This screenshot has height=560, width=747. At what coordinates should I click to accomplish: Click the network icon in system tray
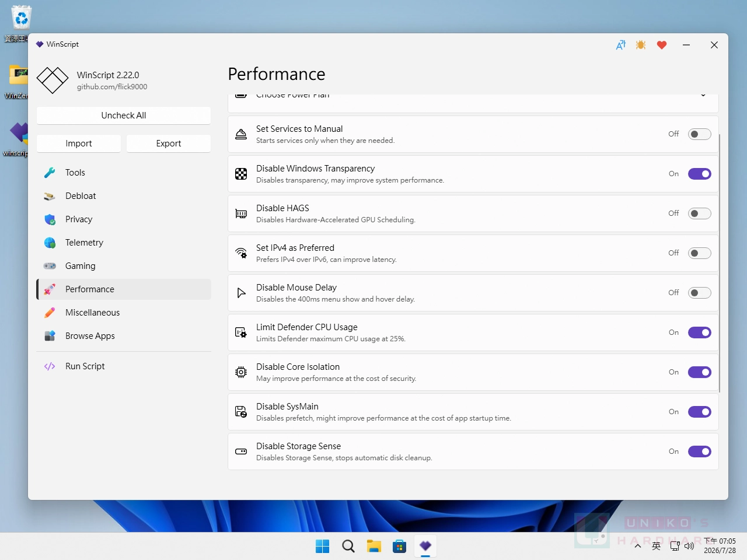[675, 546]
